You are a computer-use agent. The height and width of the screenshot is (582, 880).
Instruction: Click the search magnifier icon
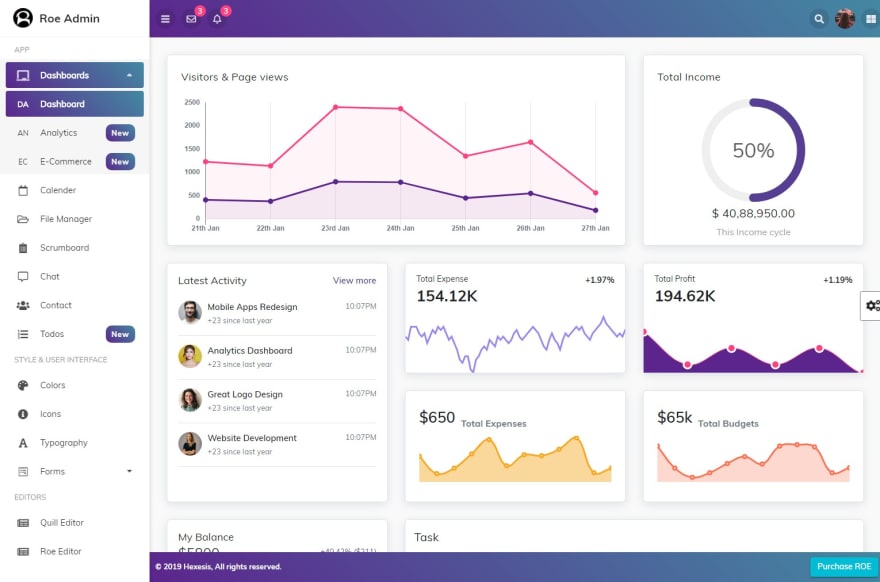[819, 19]
